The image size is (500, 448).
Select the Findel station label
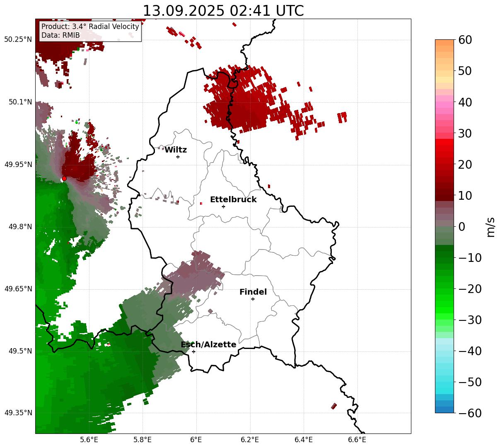tap(253, 292)
